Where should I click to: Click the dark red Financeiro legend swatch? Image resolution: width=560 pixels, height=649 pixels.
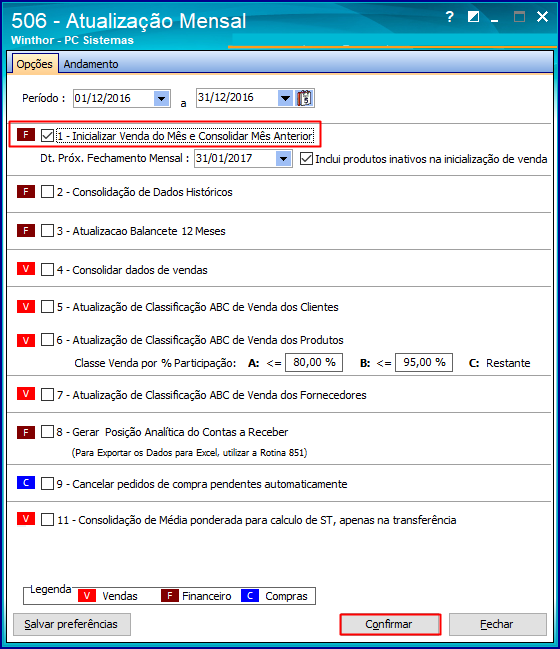[x=170, y=596]
